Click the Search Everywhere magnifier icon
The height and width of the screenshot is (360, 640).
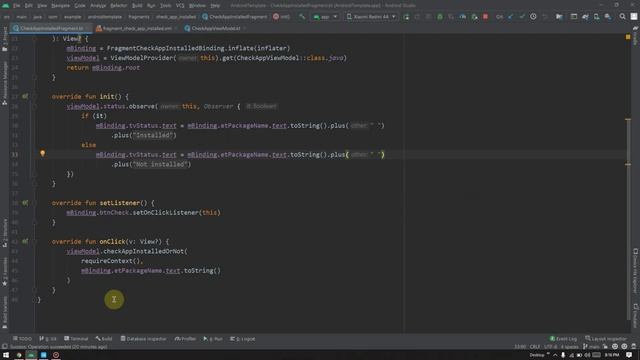[x=622, y=17]
